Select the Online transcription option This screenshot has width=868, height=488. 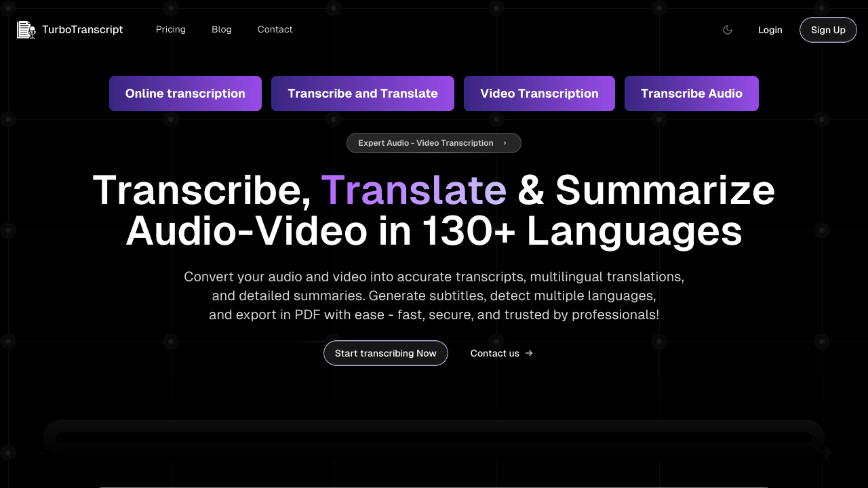[185, 93]
